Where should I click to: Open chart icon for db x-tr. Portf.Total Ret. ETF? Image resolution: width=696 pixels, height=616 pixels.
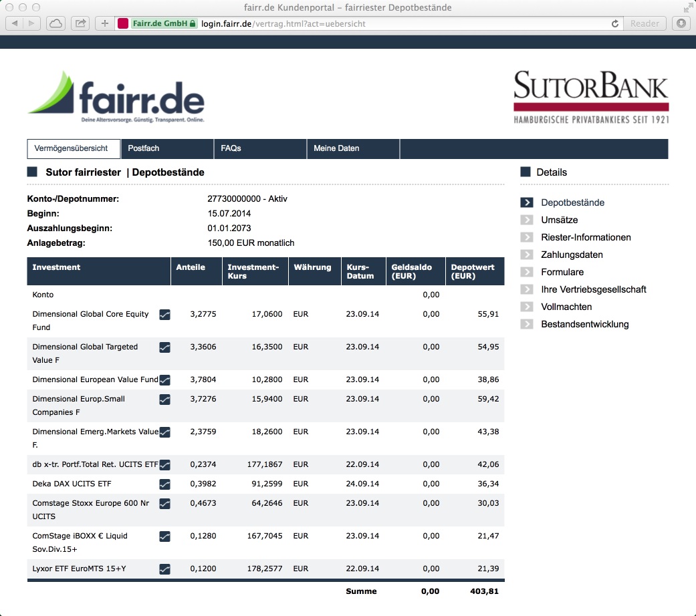click(164, 465)
